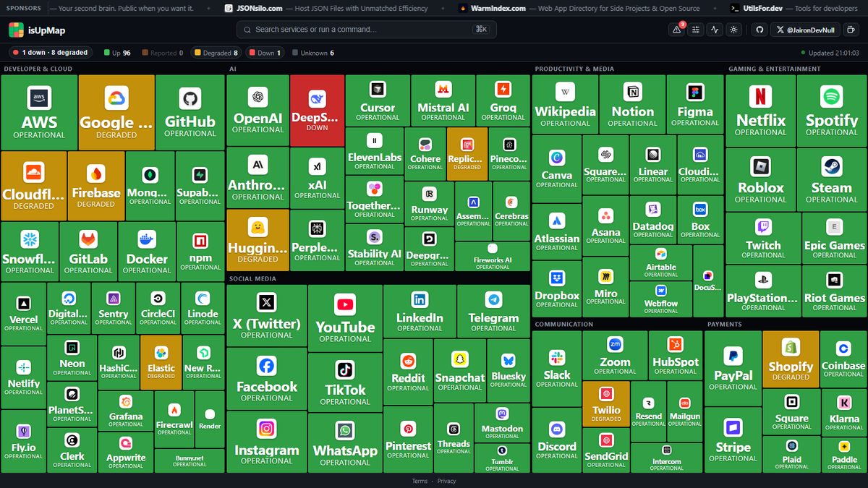The height and width of the screenshot is (488, 868).
Task: Open the Privacy footer link
Action: click(446, 481)
